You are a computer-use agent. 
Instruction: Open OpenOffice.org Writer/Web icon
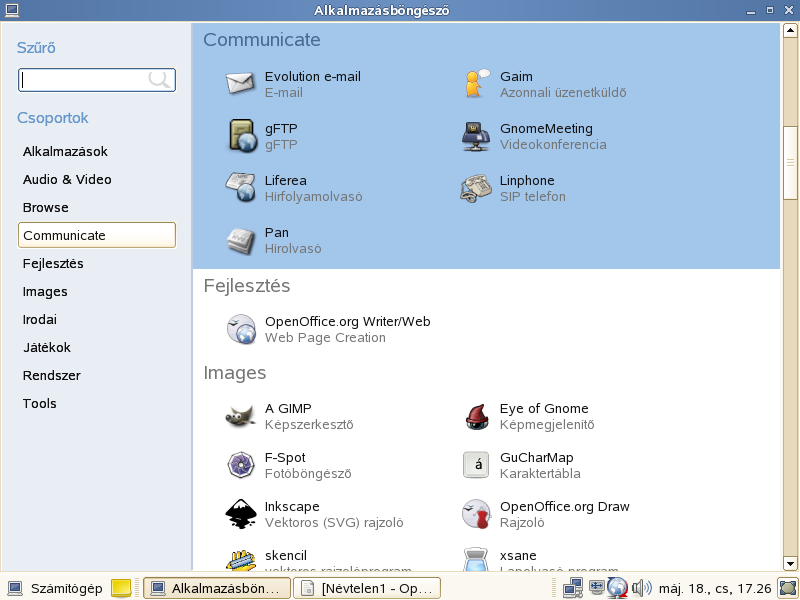point(241,329)
